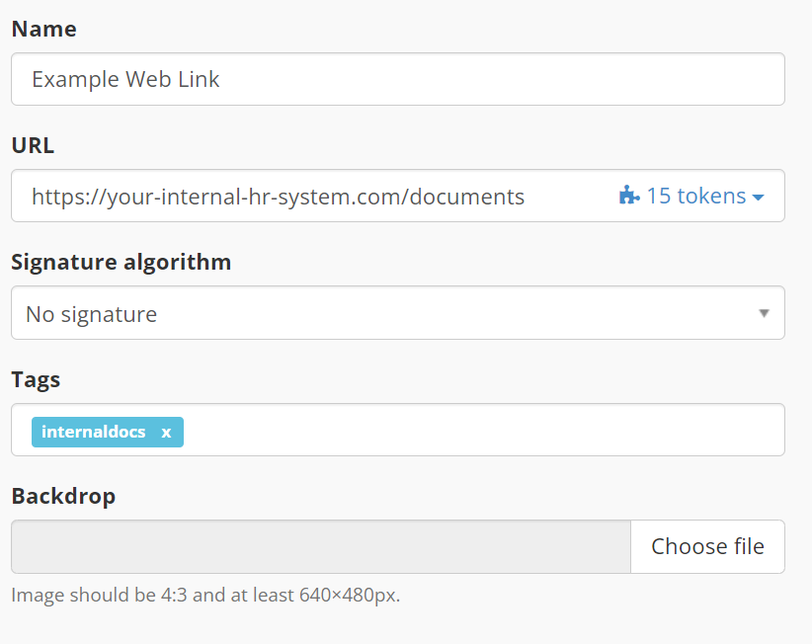Expand the caret beside 15 tokens
The width and height of the screenshot is (812, 644).
point(758,198)
